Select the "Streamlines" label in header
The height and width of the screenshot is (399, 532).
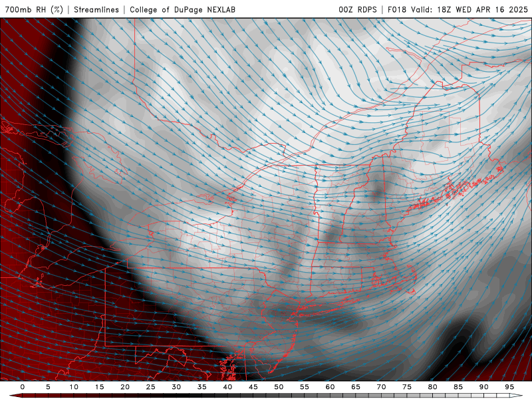pos(96,9)
